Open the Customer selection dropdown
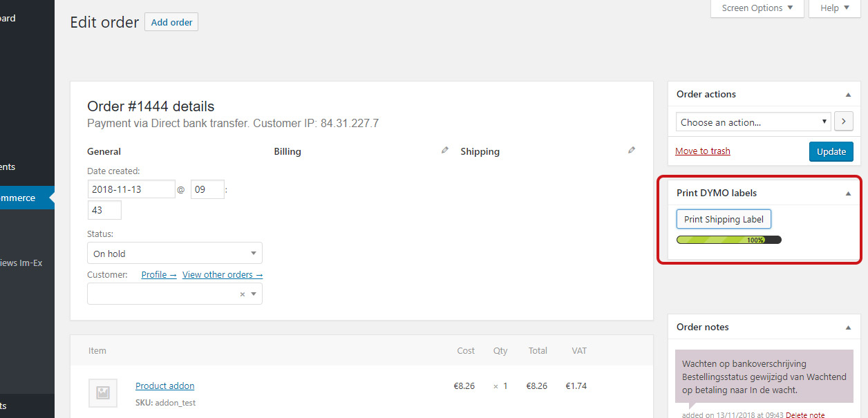868x418 pixels. pos(166,294)
